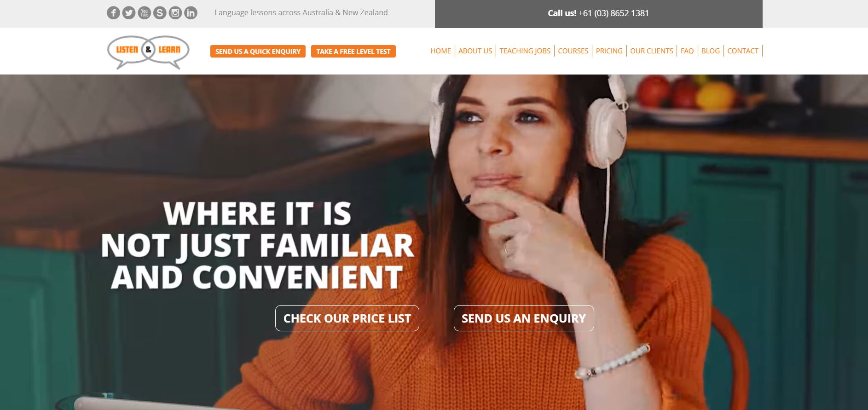Open the Courses menu item
This screenshot has width=868, height=410.
[x=573, y=51]
